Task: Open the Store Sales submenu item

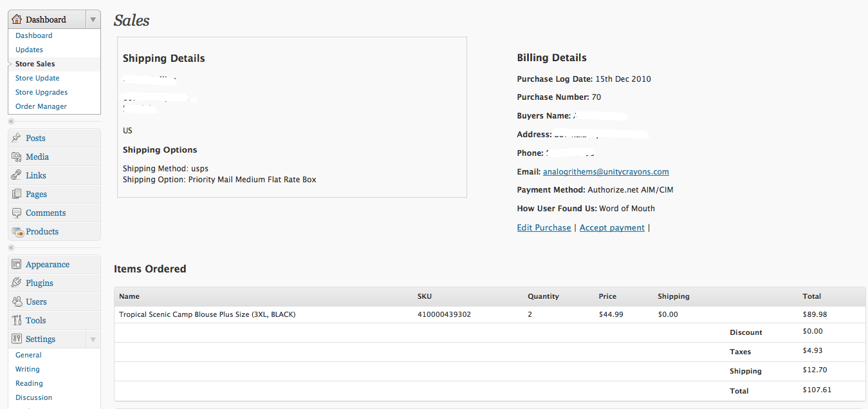Action: coord(35,64)
